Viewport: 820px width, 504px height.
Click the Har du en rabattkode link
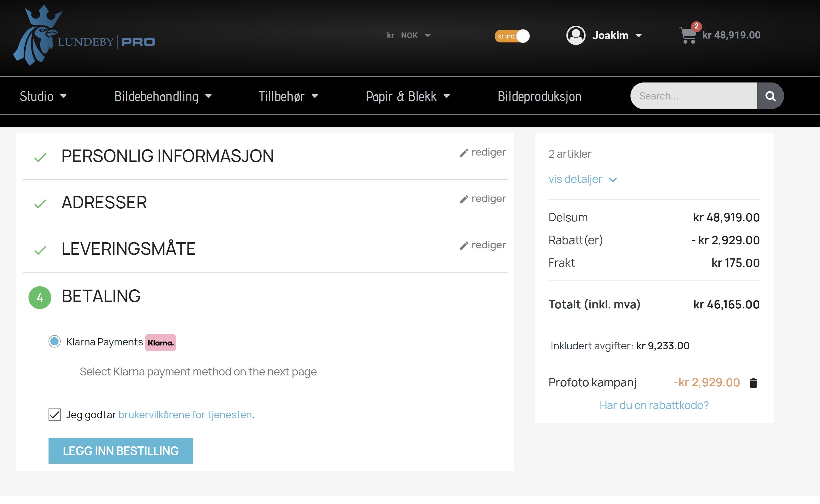tap(654, 405)
